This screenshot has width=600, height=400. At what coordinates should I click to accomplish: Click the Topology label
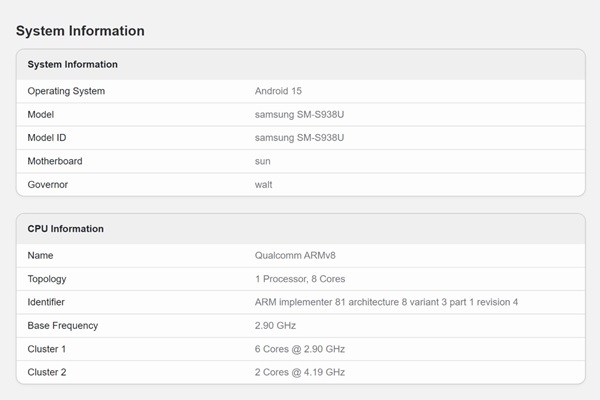pos(47,279)
